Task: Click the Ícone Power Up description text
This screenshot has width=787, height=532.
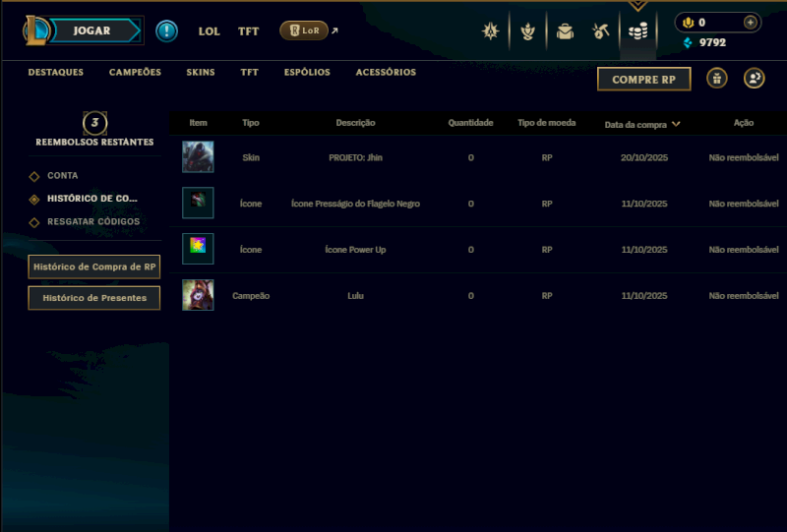Action: (355, 250)
